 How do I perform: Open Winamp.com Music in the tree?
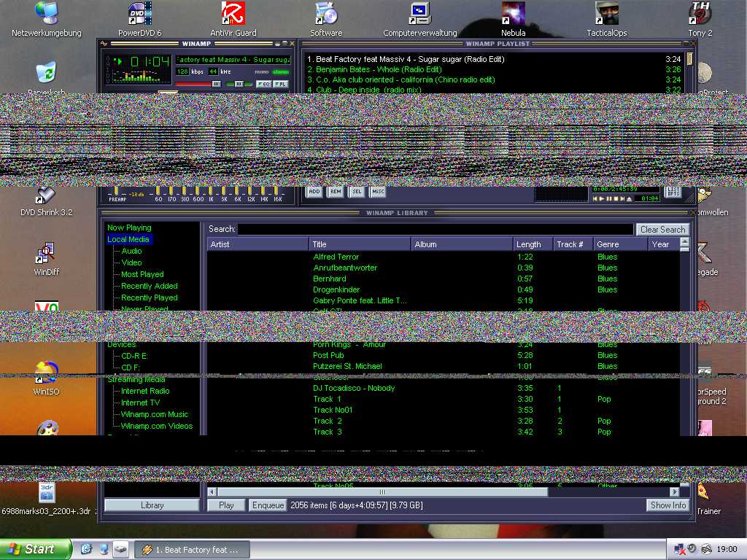tap(155, 414)
